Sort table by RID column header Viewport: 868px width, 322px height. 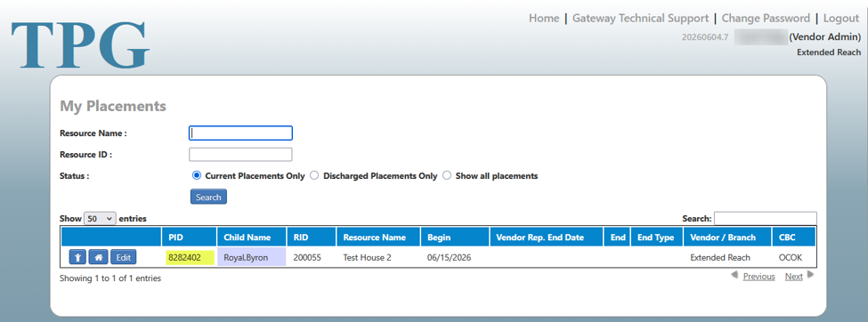pos(311,237)
